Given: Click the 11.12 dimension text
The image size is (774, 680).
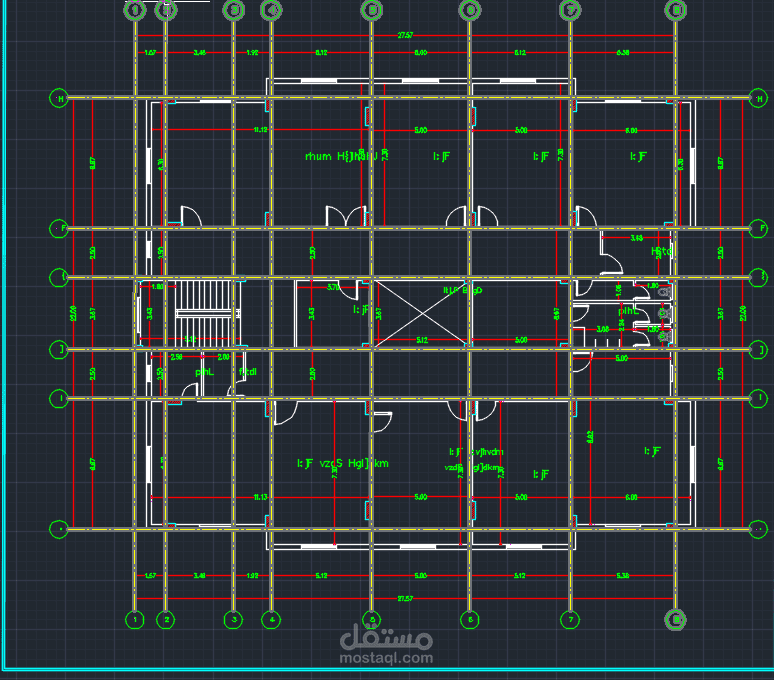Looking at the screenshot, I should coord(261,130).
